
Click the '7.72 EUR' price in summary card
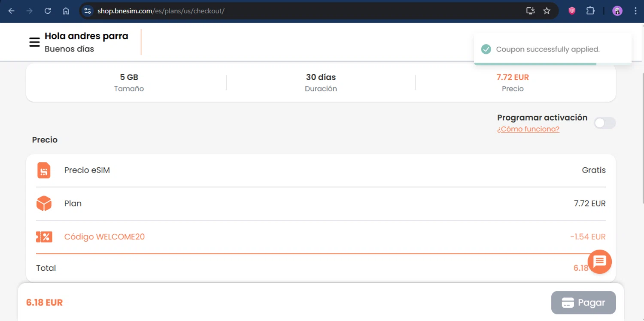click(513, 77)
